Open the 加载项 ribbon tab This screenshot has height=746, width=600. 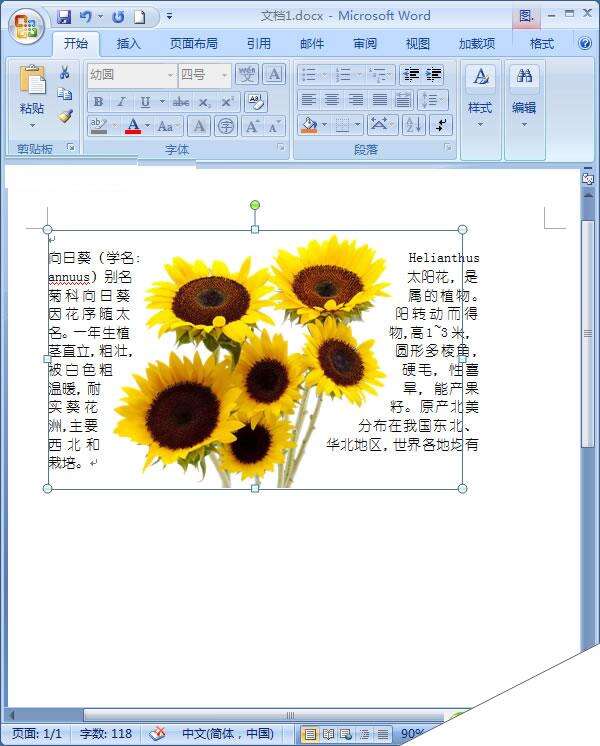[x=477, y=44]
